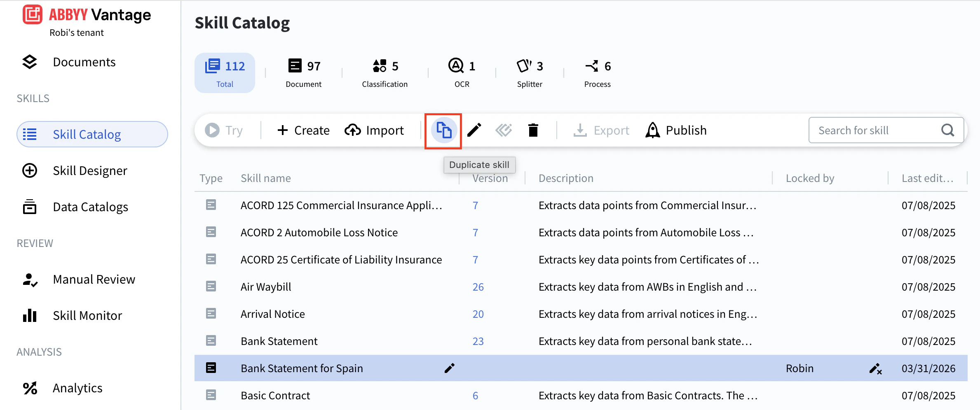
Task: Filter by Splitter skills (3)
Action: (530, 73)
